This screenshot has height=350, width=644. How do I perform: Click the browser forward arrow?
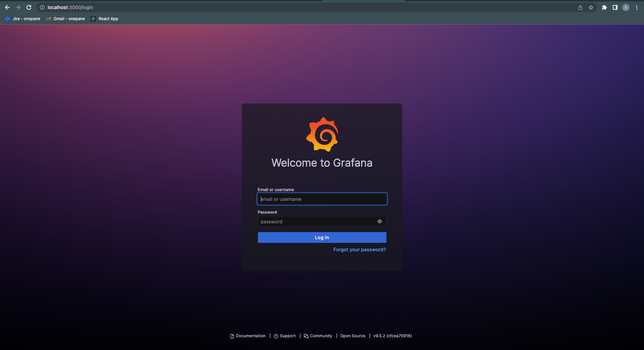[x=18, y=7]
